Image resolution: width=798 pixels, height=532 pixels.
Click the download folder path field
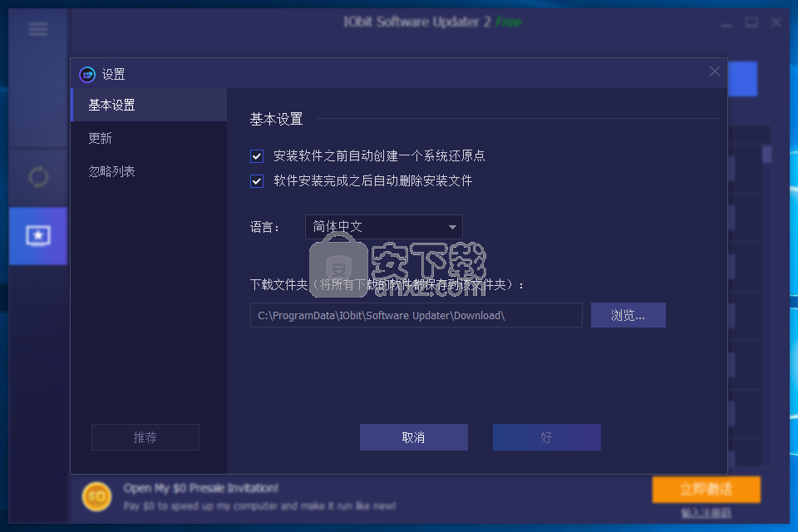coord(416,315)
